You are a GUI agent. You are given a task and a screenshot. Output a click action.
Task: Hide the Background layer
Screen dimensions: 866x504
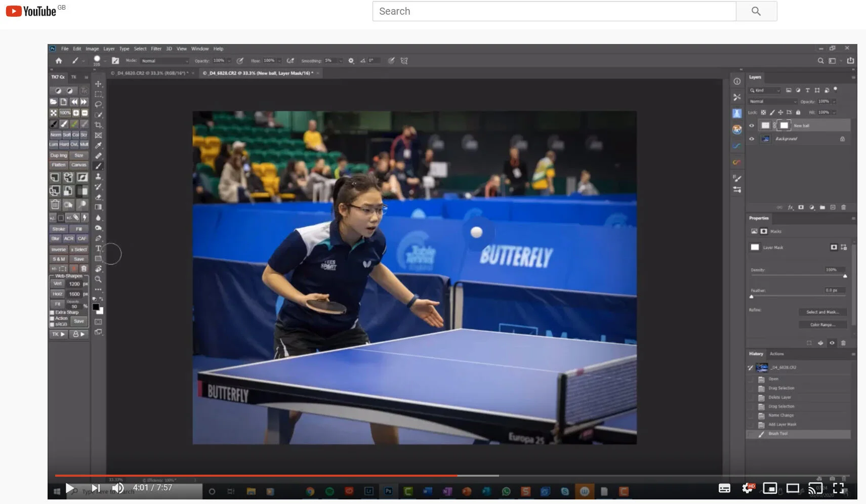752,139
